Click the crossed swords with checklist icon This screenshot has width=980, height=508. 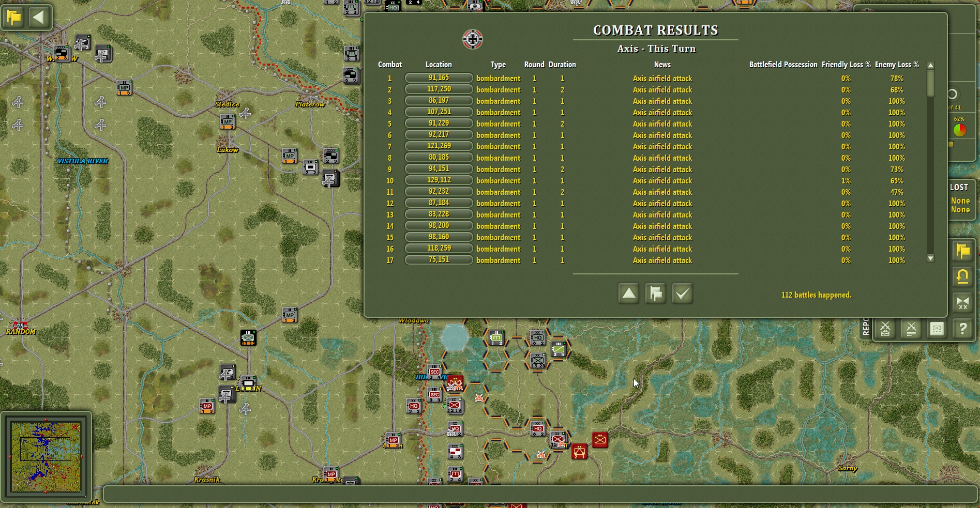(885, 329)
